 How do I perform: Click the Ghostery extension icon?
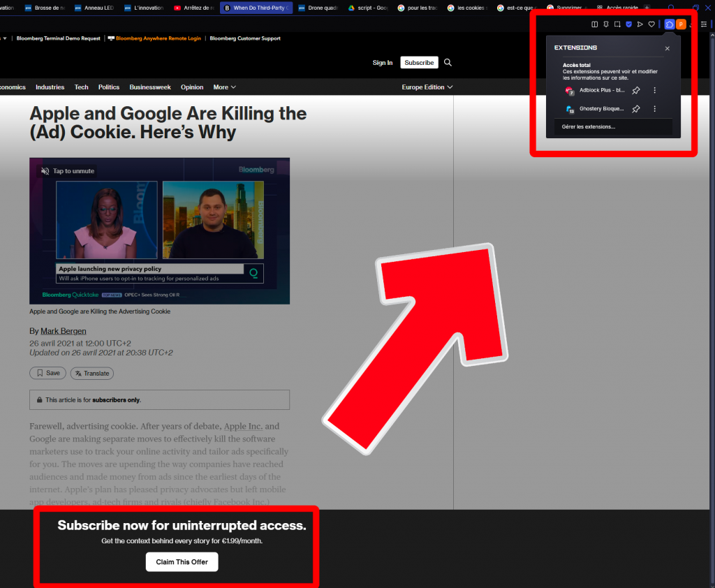point(569,109)
